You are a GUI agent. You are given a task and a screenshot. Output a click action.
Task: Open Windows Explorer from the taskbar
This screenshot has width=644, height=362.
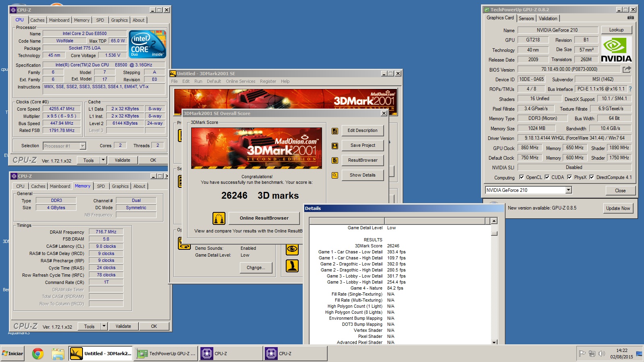coord(58,354)
